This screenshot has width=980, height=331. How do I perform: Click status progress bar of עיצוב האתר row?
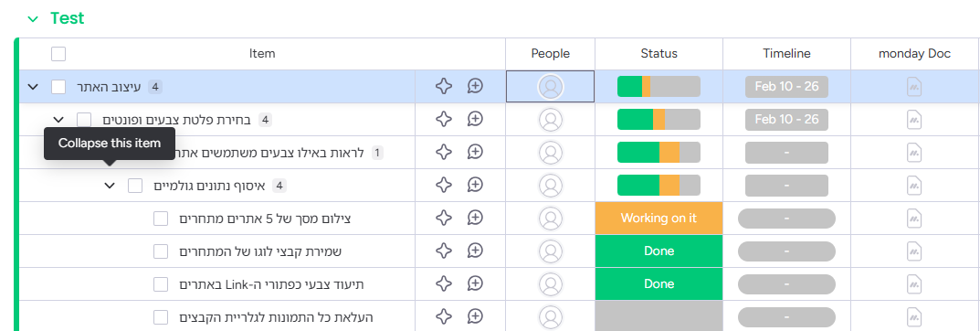(659, 86)
